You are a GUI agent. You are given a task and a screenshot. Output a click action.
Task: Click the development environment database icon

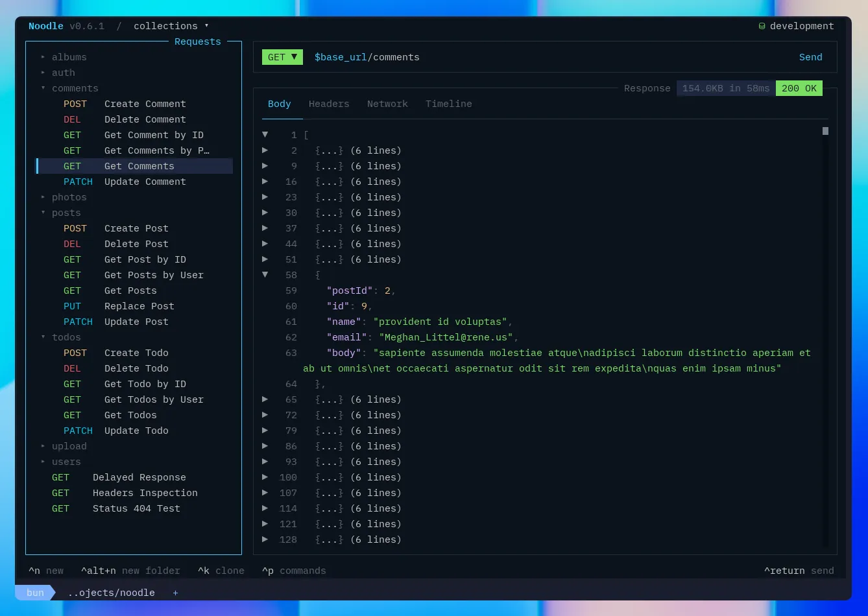tap(762, 26)
